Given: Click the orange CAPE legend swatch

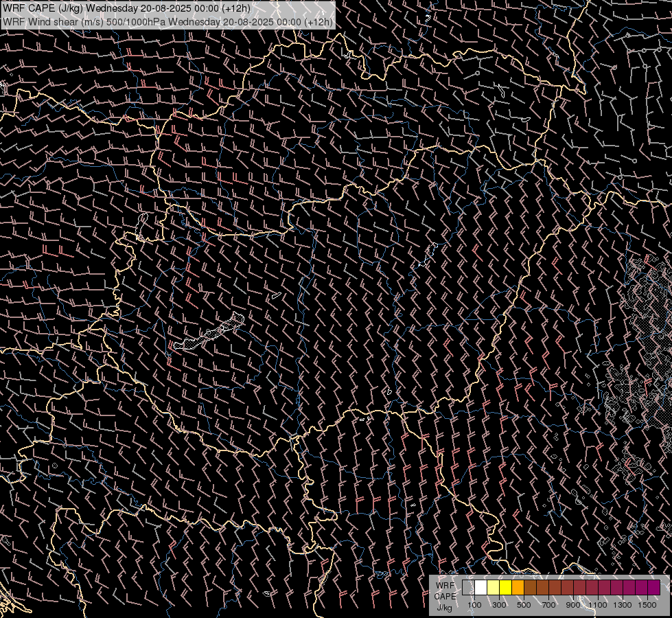Looking at the screenshot, I should point(518,588).
